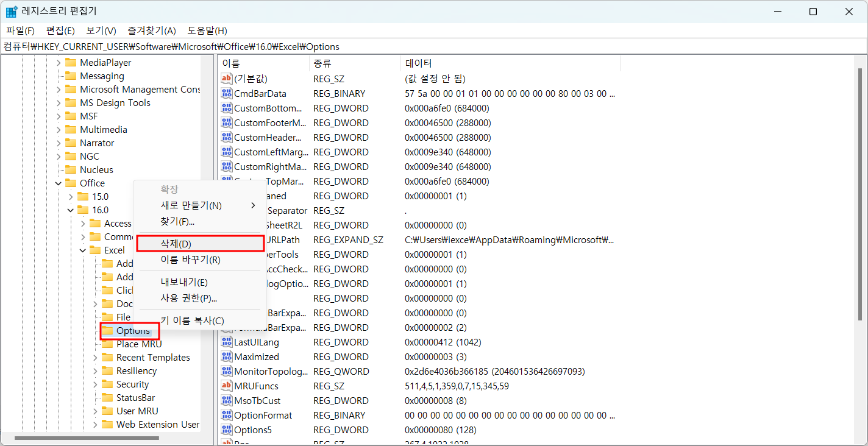The width and height of the screenshot is (868, 446).
Task: Select the LastUILang value icon
Action: point(227,342)
